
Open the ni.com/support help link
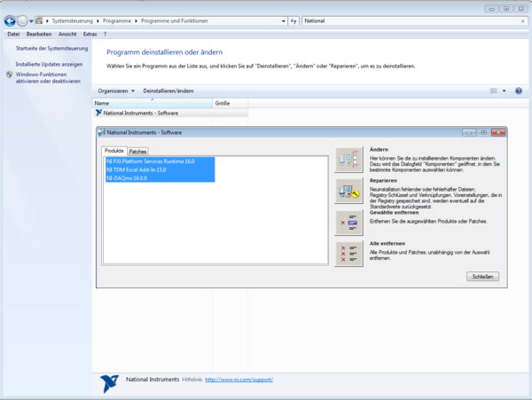coord(239,380)
